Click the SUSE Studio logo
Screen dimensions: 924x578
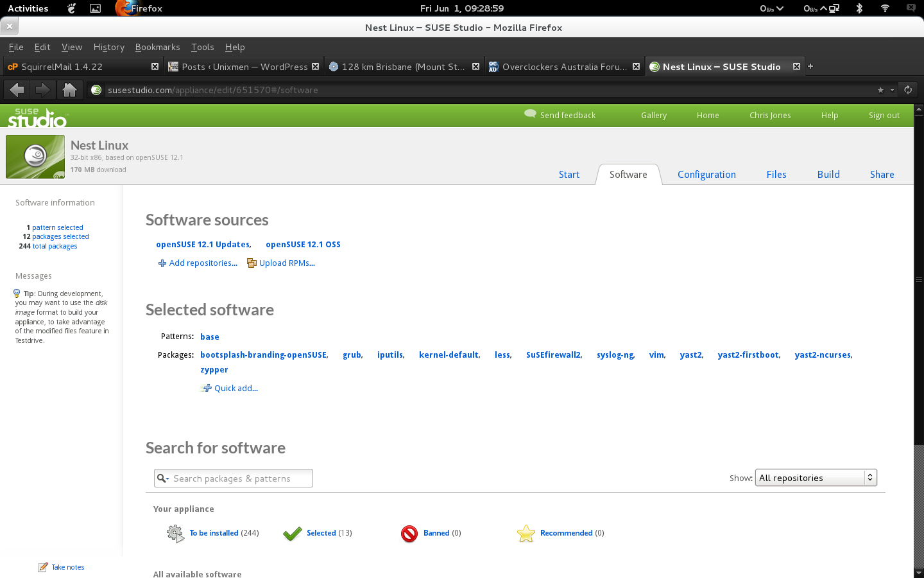[x=37, y=118]
